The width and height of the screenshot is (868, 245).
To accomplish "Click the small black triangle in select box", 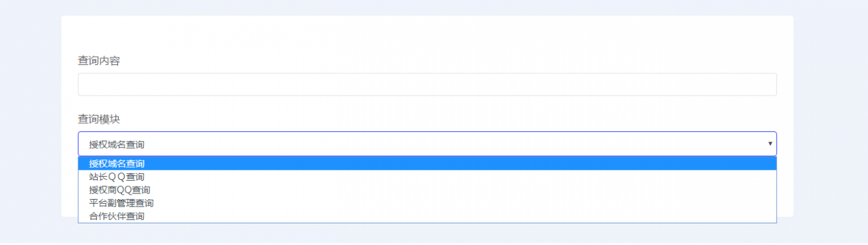I will (x=770, y=144).
